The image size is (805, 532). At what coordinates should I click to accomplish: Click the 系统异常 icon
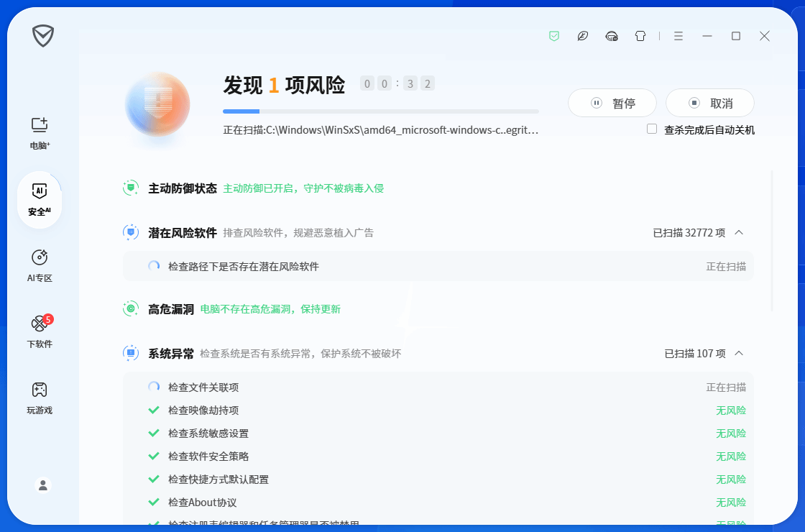pos(131,353)
